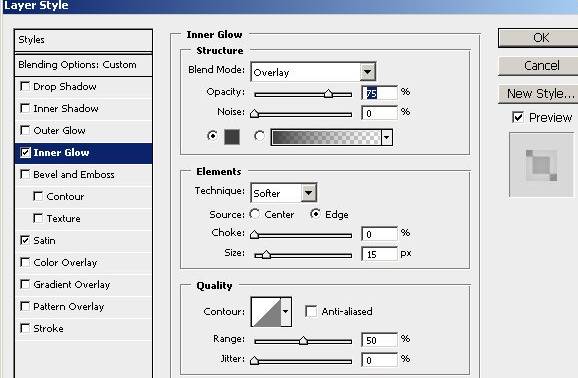The image size is (578, 378).
Task: Select Center as glow source
Action: tap(254, 214)
